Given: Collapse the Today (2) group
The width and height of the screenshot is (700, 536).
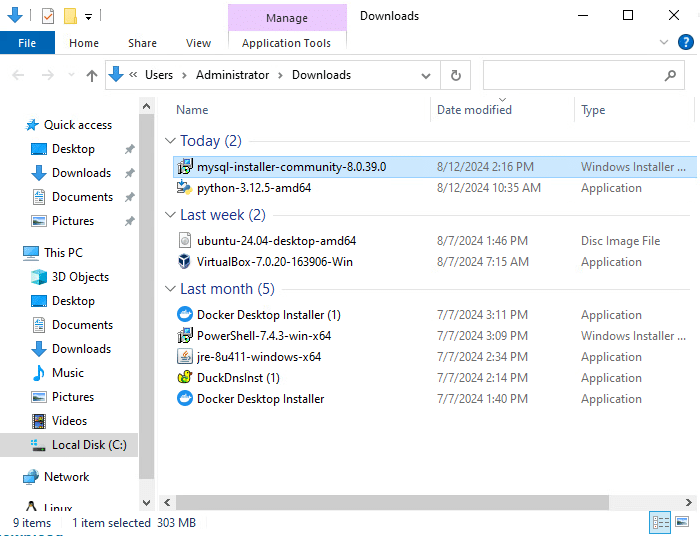Looking at the screenshot, I should pyautogui.click(x=170, y=141).
